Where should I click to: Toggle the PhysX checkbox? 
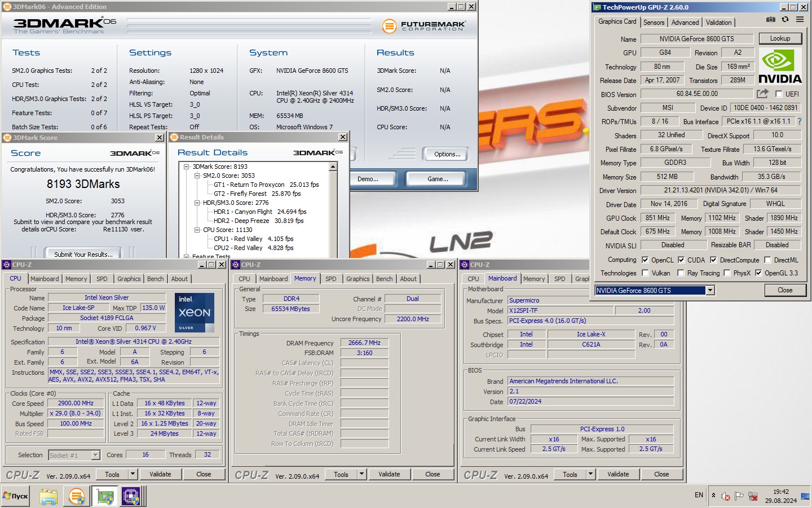[727, 273]
